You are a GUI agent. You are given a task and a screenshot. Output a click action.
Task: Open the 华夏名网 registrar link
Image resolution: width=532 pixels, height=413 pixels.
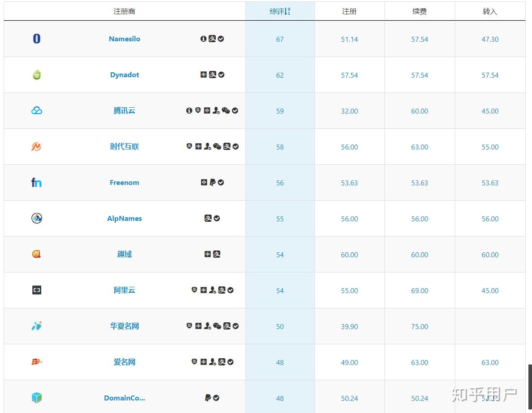pos(125,326)
